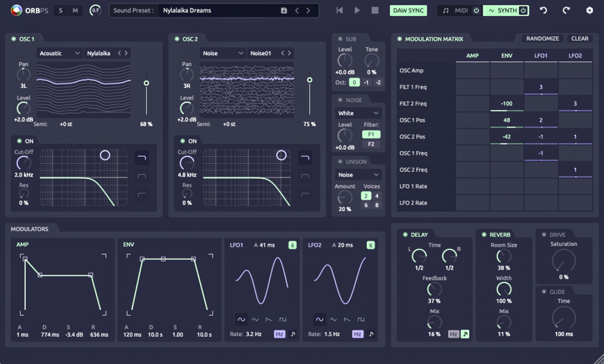Open the White noise type dropdown
This screenshot has height=364, width=604.
tap(358, 113)
